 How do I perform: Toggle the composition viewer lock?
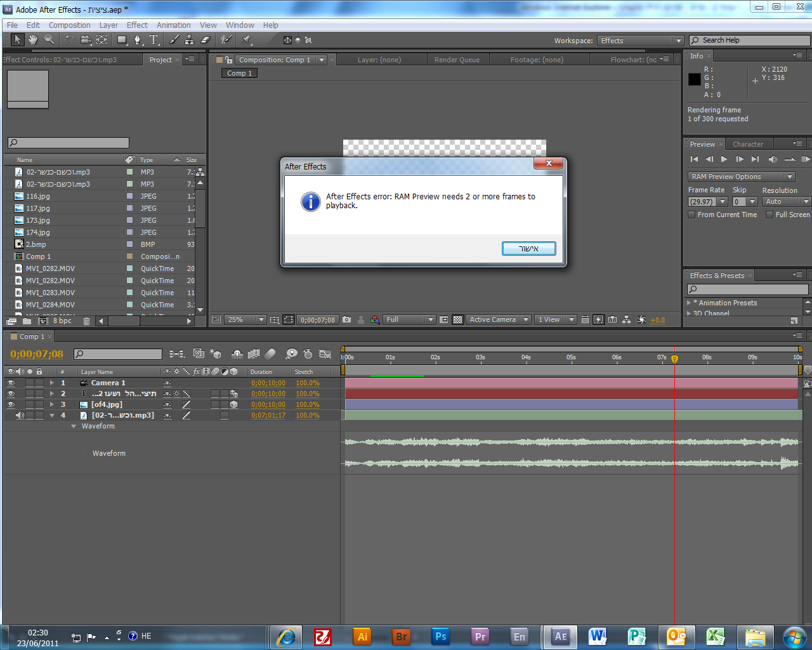(228, 60)
